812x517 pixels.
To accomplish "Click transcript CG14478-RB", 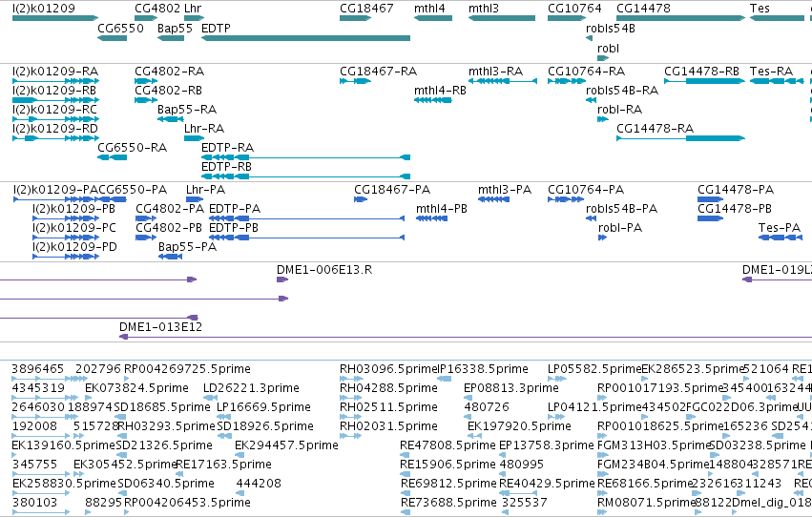I will 701,71.
